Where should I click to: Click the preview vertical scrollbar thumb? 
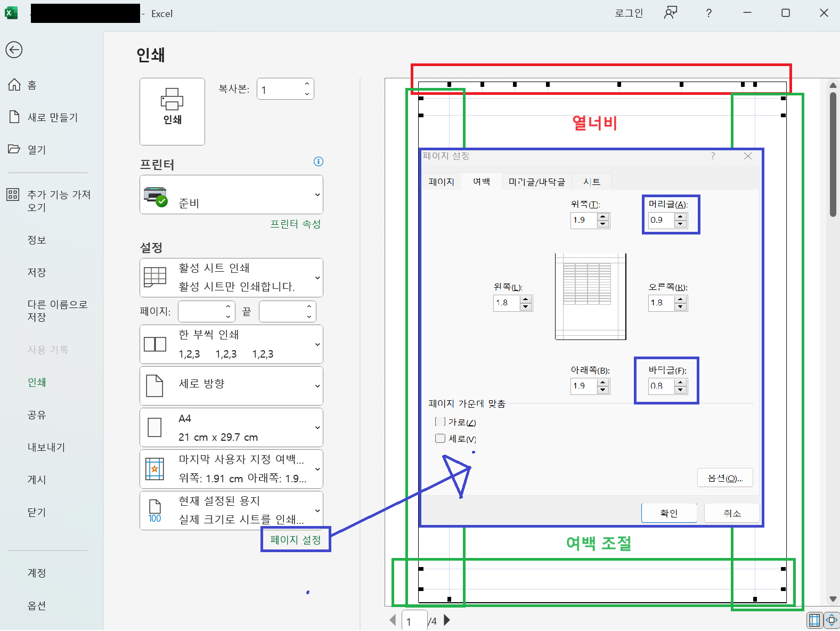click(833, 155)
